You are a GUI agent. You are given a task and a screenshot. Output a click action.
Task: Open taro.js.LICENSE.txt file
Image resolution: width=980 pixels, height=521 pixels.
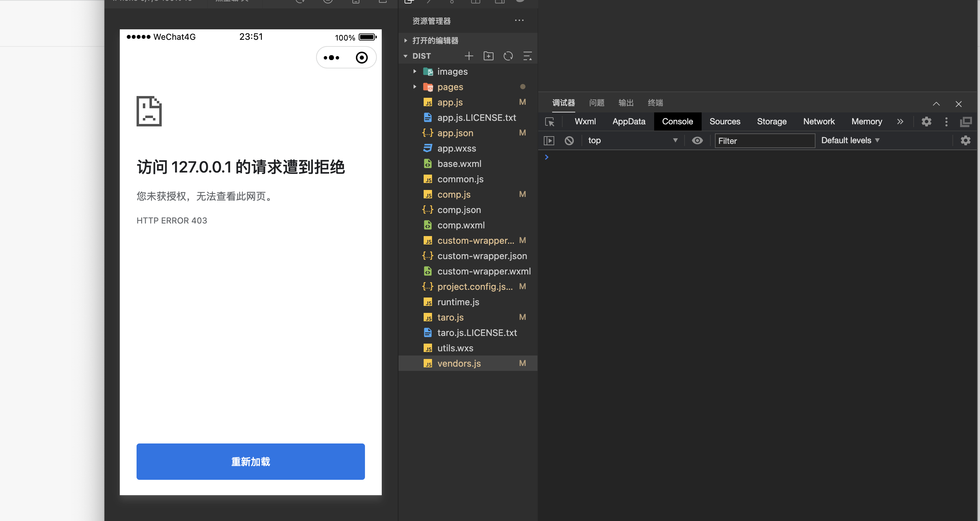coord(468,332)
